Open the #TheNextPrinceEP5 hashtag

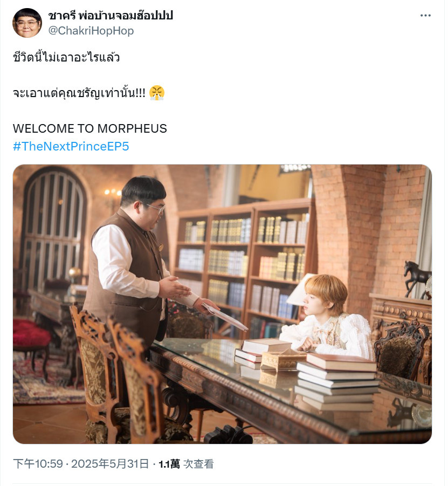[71, 146]
